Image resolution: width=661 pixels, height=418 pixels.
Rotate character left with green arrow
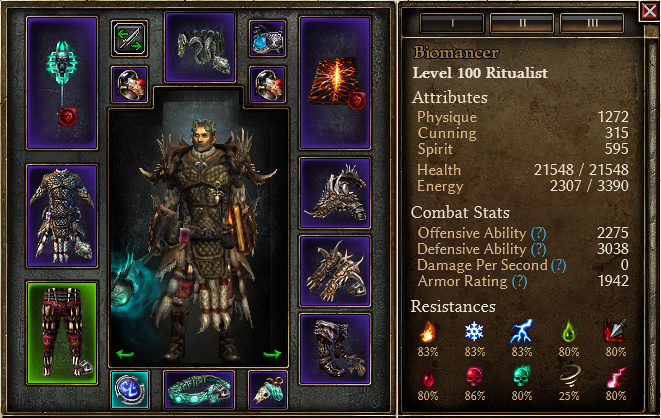pyautogui.click(x=125, y=354)
